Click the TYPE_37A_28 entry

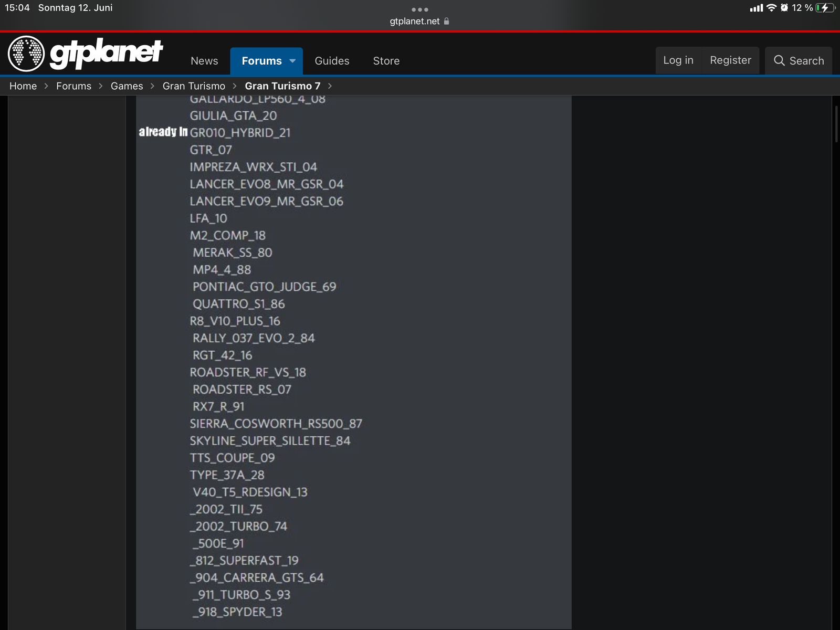tap(227, 475)
